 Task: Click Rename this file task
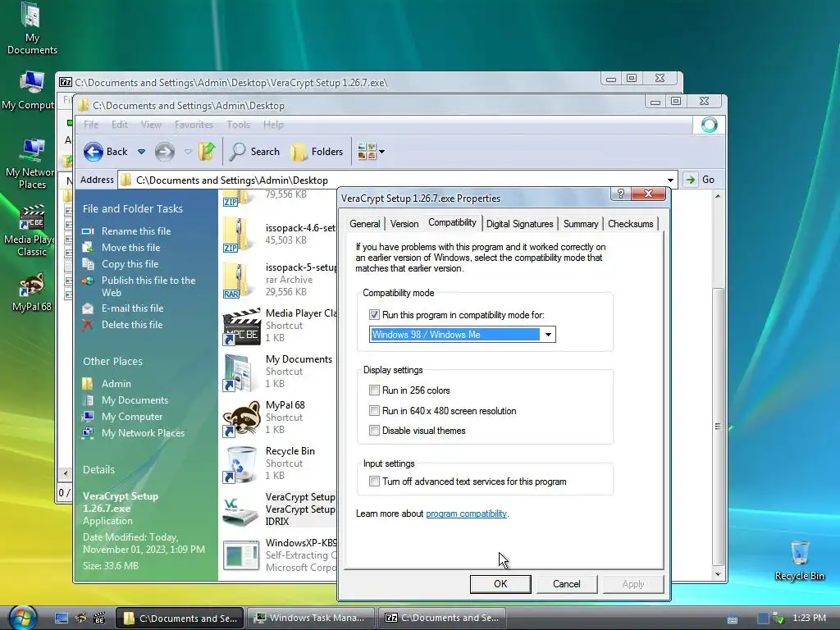(136, 231)
